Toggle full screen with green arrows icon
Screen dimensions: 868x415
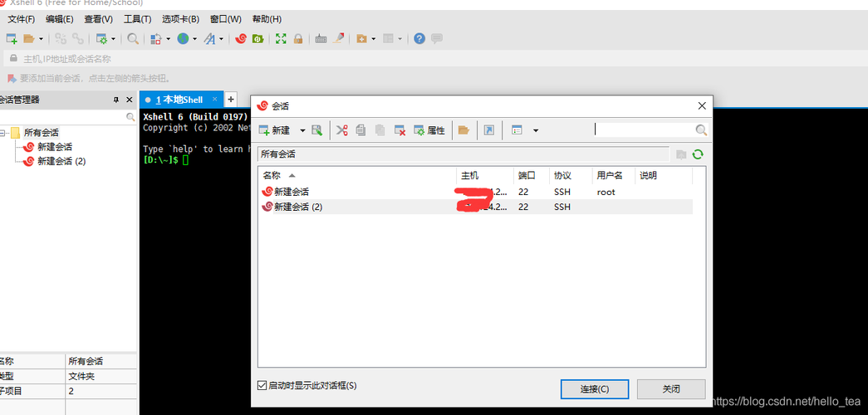(282, 39)
